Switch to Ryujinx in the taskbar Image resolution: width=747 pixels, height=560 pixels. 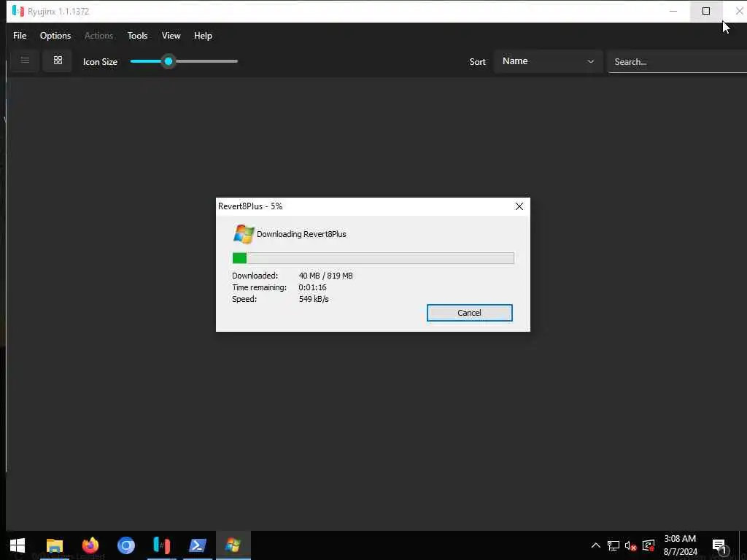162,545
